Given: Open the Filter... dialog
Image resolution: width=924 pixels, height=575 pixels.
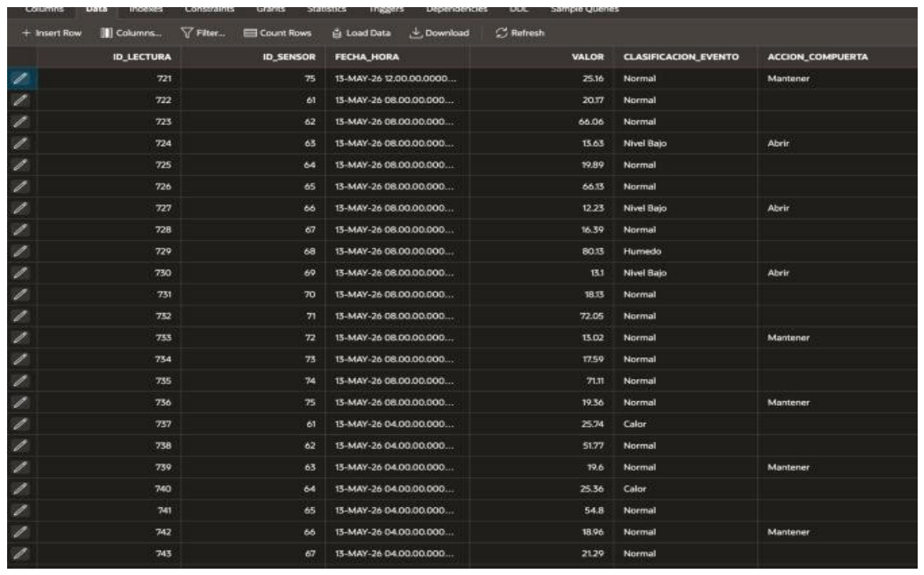Looking at the screenshot, I should point(202,33).
